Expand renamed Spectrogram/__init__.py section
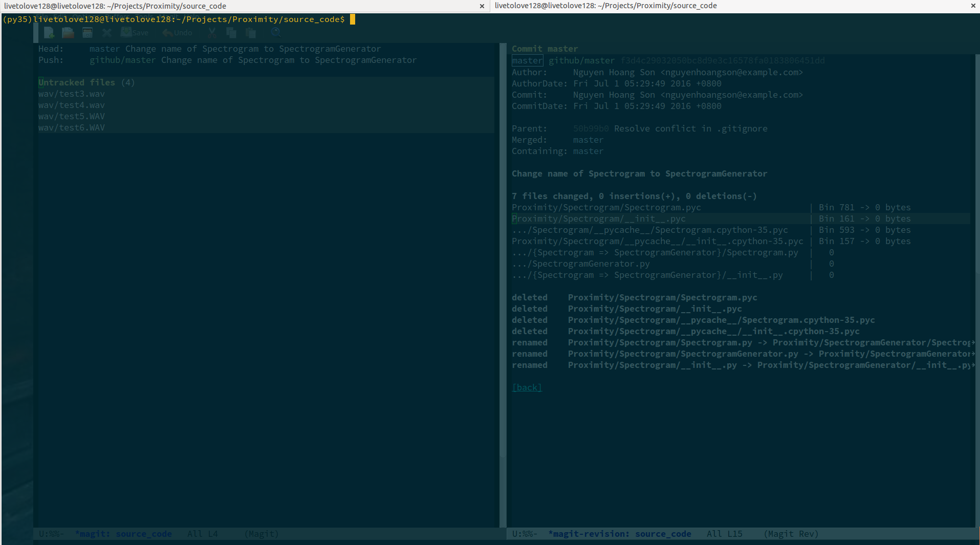Viewport: 980px width, 545px height. pyautogui.click(x=742, y=365)
